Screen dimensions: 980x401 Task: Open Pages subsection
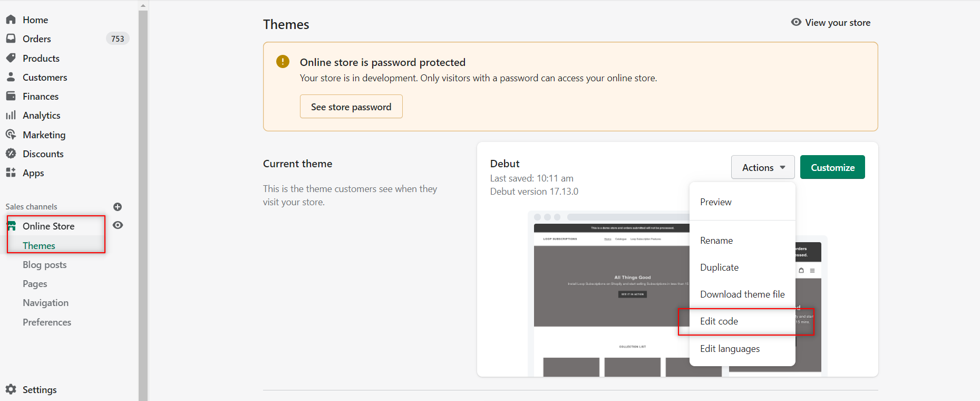point(35,284)
